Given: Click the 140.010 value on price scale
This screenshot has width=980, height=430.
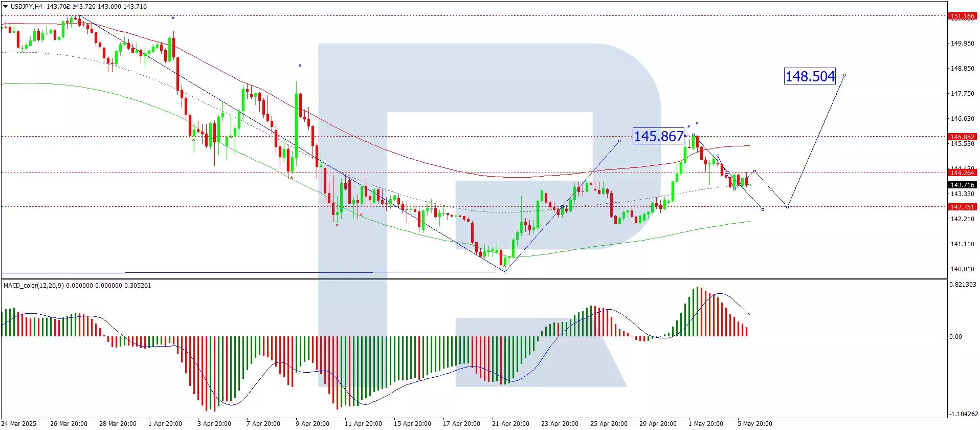Looking at the screenshot, I should point(962,269).
